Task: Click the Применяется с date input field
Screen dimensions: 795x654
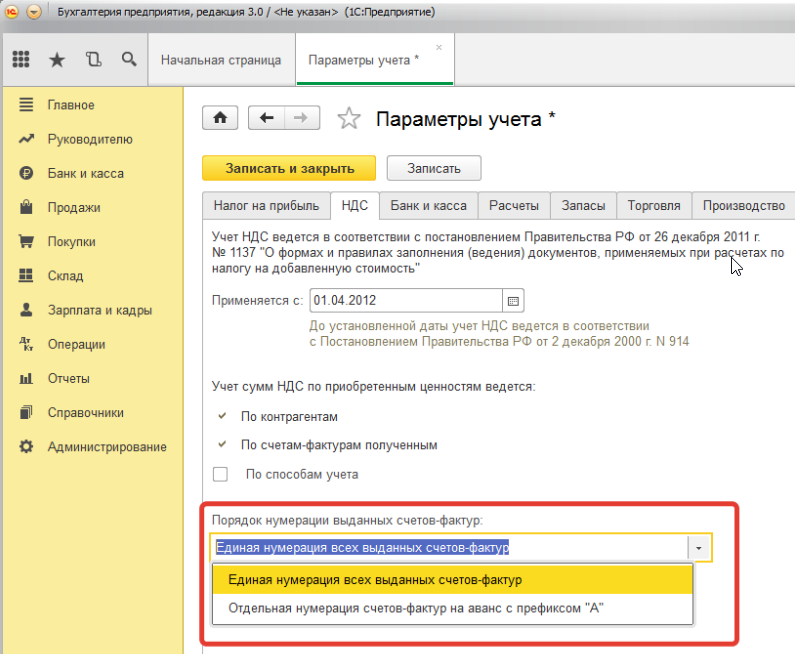Action: click(x=405, y=300)
